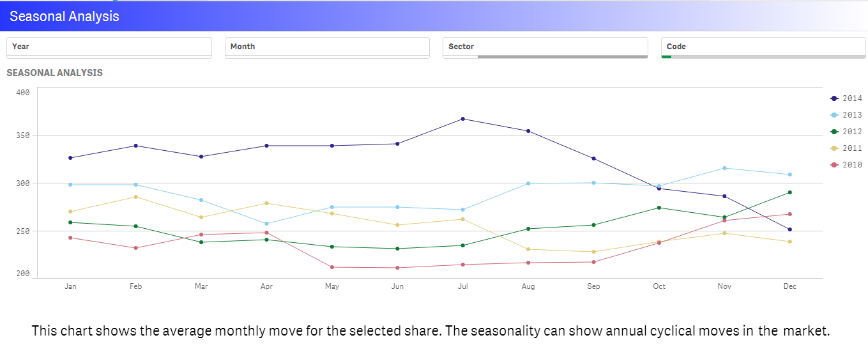This screenshot has height=356, width=868.
Task: Click the SEASONAL ANALYSIS chart title
Action: pyautogui.click(x=54, y=73)
